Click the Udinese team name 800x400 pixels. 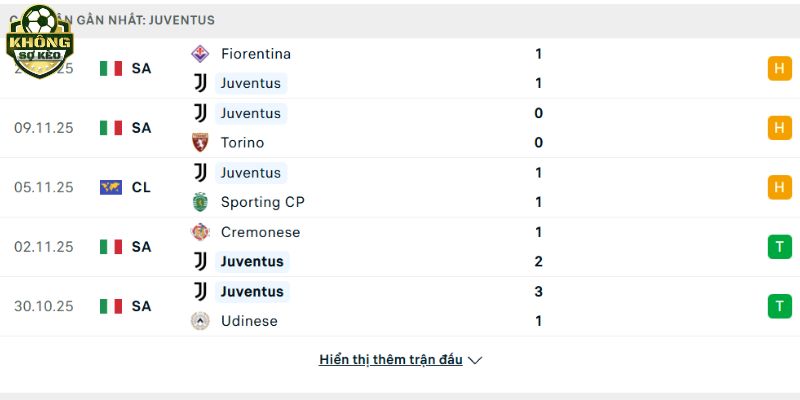tap(249, 321)
